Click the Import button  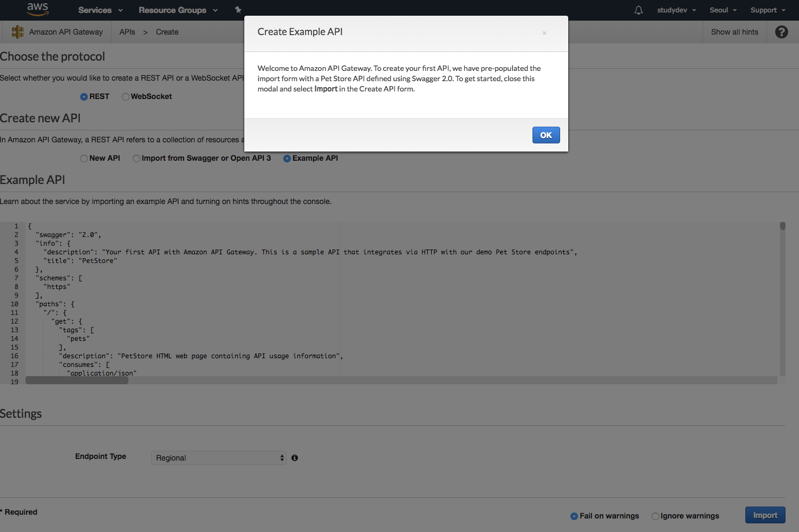pyautogui.click(x=765, y=515)
